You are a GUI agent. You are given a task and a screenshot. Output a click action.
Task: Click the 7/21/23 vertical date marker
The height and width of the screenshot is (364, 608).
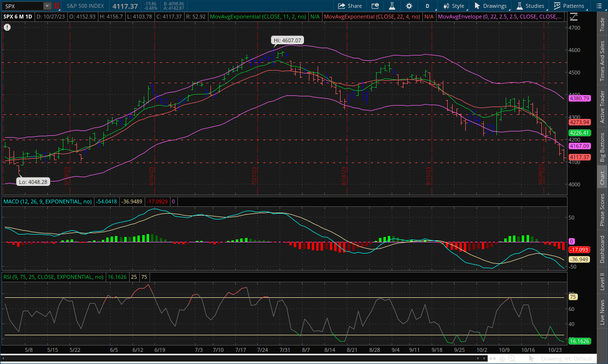coord(254,176)
